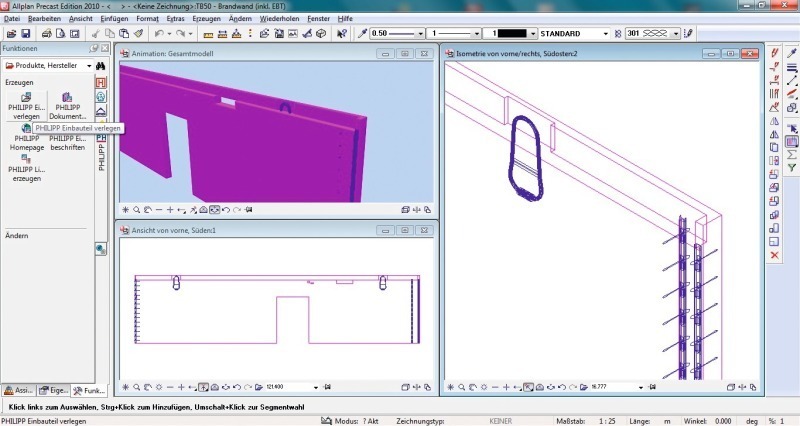Click the binoculars search icon
800x426 pixels.
pyautogui.click(x=100, y=65)
